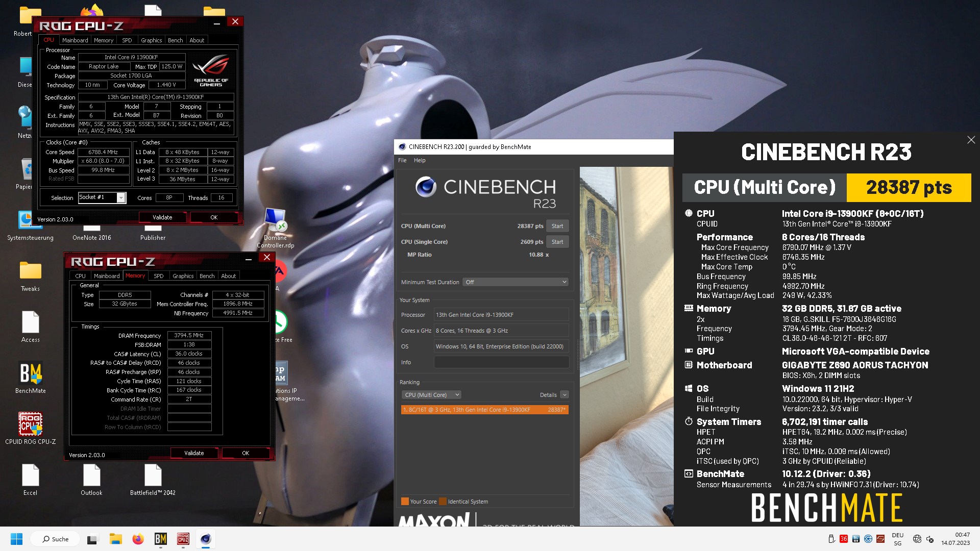Switch to Mainboard tab in top CPU-Z

75,40
